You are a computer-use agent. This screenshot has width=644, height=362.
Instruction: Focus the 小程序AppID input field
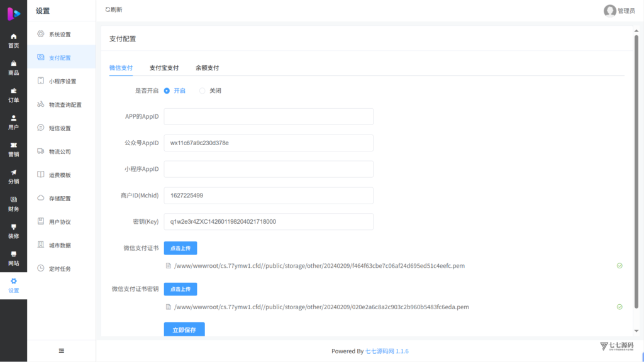point(269,169)
